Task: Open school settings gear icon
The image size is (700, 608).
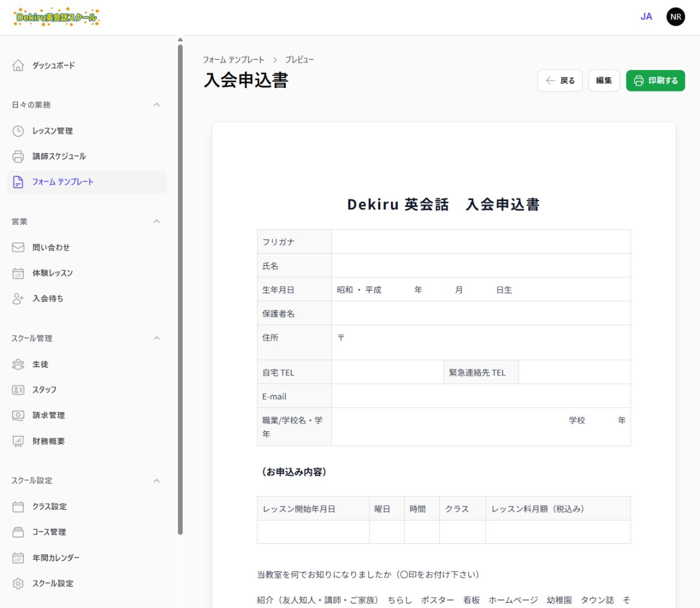Action: pos(18,584)
